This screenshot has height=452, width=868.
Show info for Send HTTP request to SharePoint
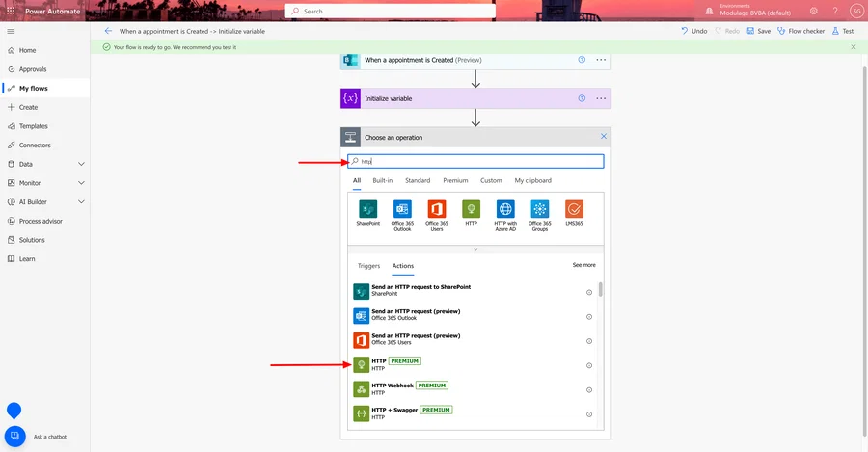point(589,293)
